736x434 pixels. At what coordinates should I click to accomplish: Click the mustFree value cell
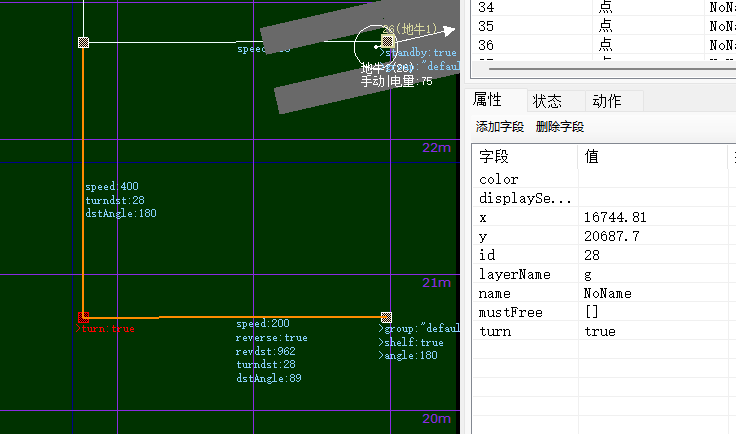coord(650,312)
